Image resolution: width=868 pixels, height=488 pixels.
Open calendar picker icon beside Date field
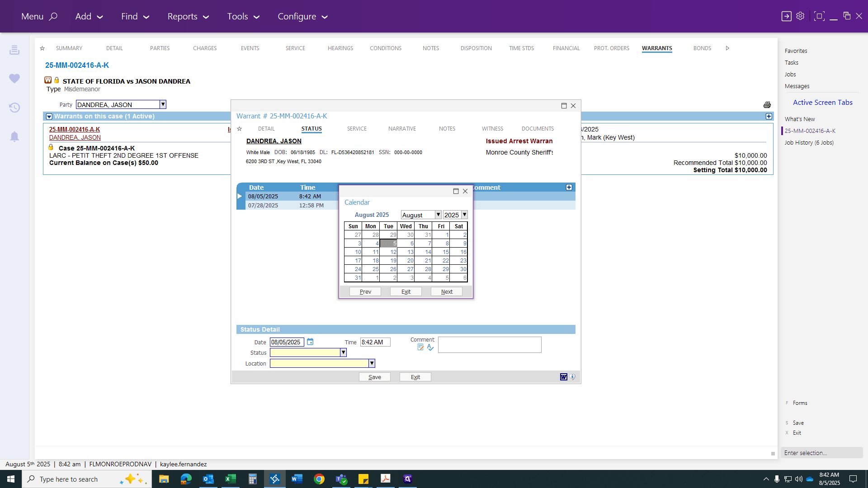(x=310, y=342)
